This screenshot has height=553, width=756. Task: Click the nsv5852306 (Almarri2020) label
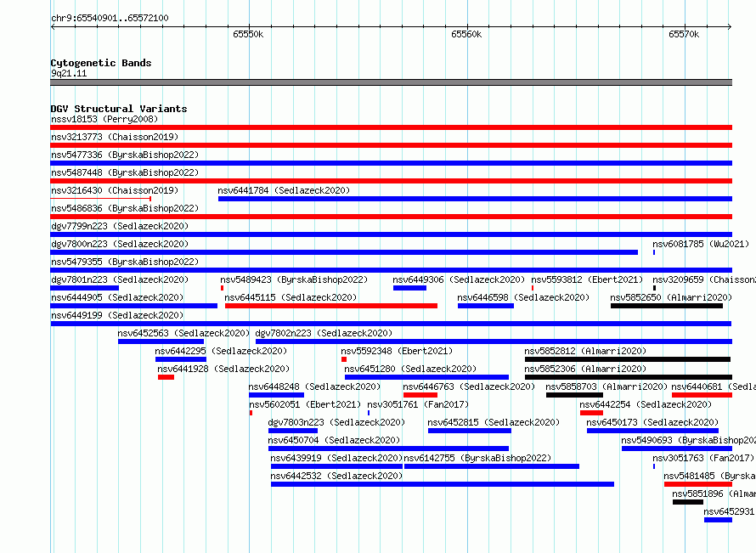click(585, 369)
